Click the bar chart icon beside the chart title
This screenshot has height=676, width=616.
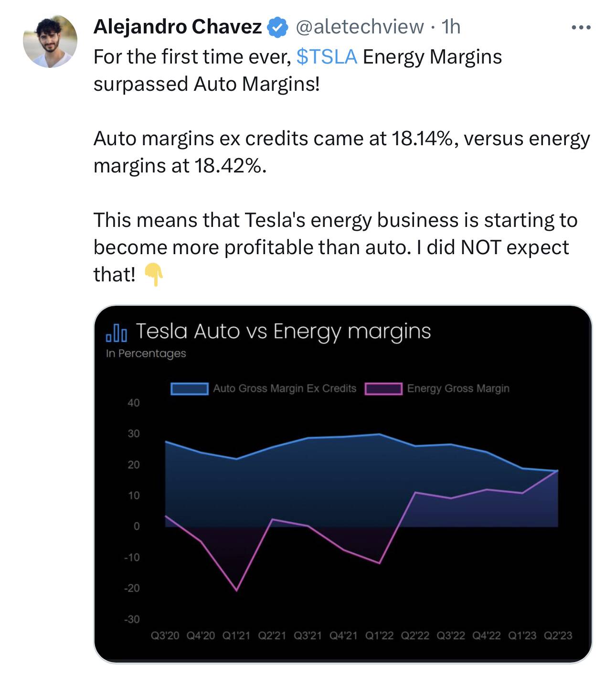click(117, 332)
